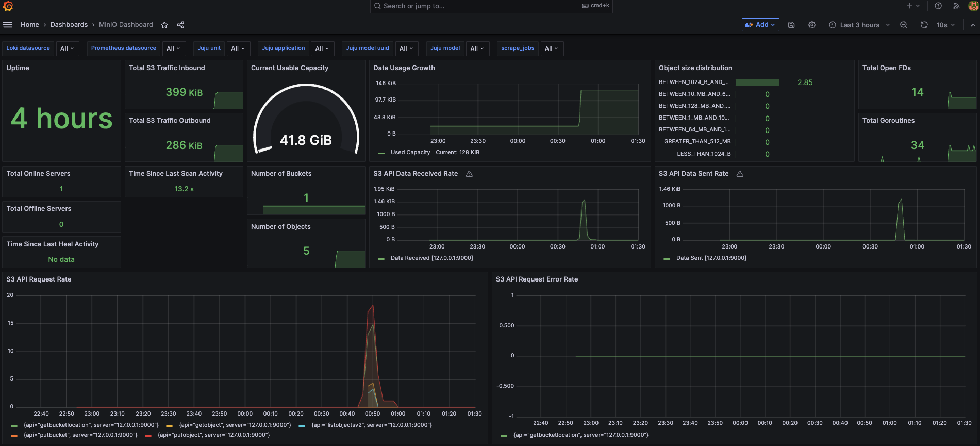The width and height of the screenshot is (980, 446).
Task: Star the MinIO Dashboard as favorite
Action: (164, 25)
